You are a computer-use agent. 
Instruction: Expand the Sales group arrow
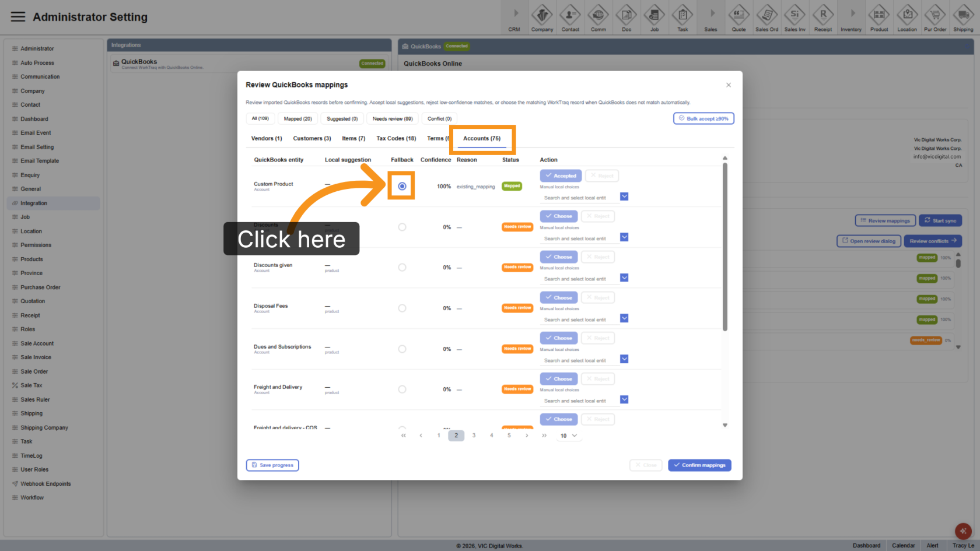pos(712,13)
